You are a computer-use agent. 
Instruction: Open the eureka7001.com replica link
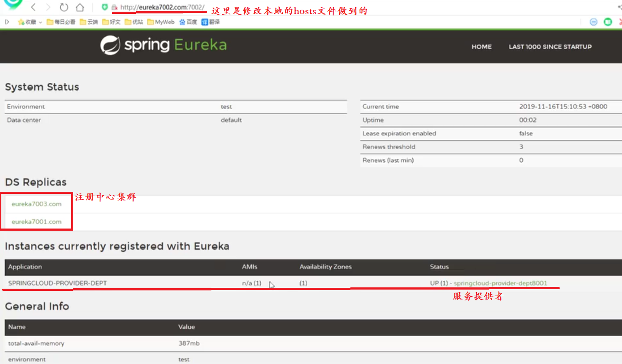(36, 222)
